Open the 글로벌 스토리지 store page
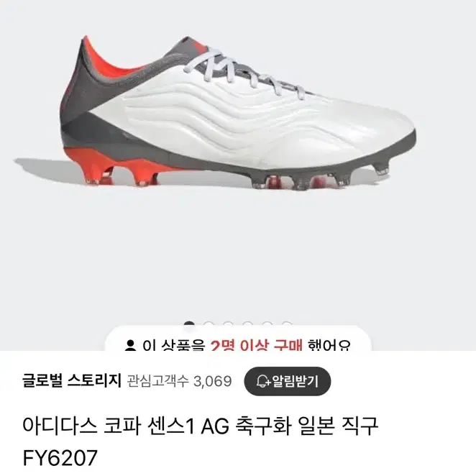 click(x=72, y=380)
